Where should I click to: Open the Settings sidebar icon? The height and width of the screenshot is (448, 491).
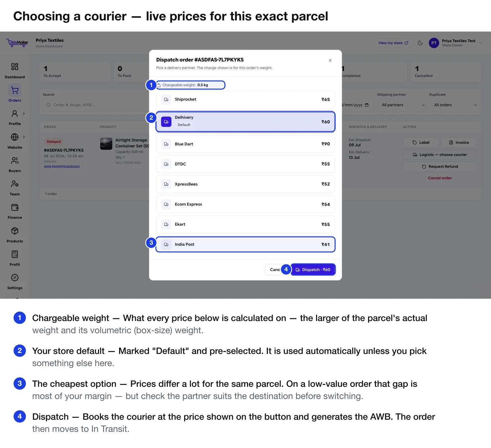point(15,278)
